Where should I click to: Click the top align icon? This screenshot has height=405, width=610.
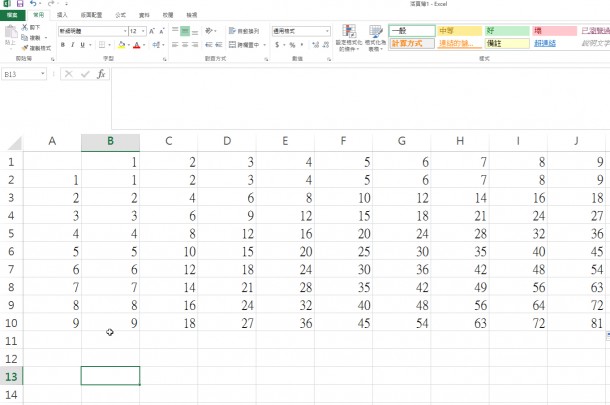pos(175,31)
